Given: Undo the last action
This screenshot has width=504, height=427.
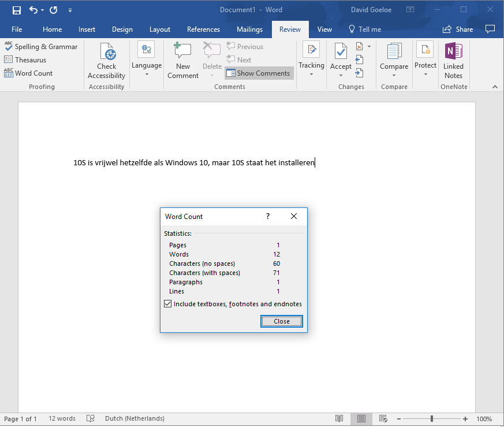Looking at the screenshot, I should (33, 10).
